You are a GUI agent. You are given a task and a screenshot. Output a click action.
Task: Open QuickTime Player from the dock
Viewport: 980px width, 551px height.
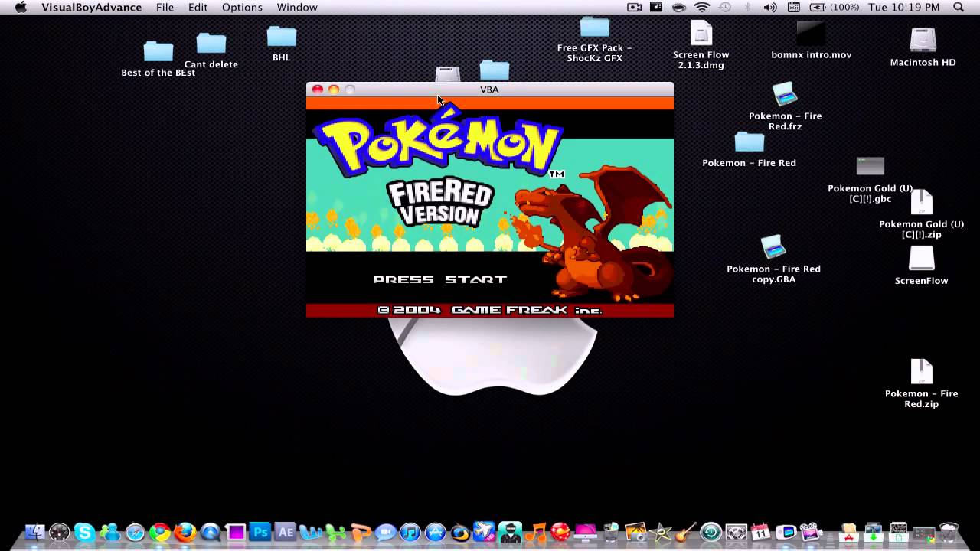211,532
